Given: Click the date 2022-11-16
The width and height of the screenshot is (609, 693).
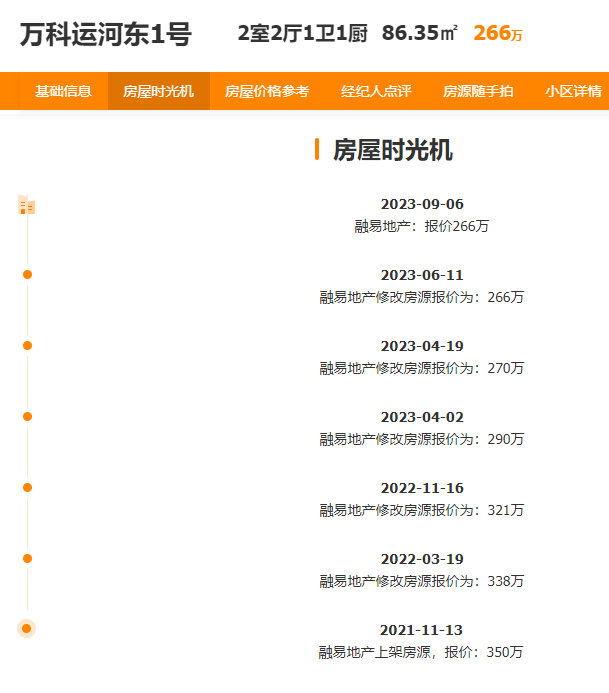Looking at the screenshot, I should coord(422,488).
